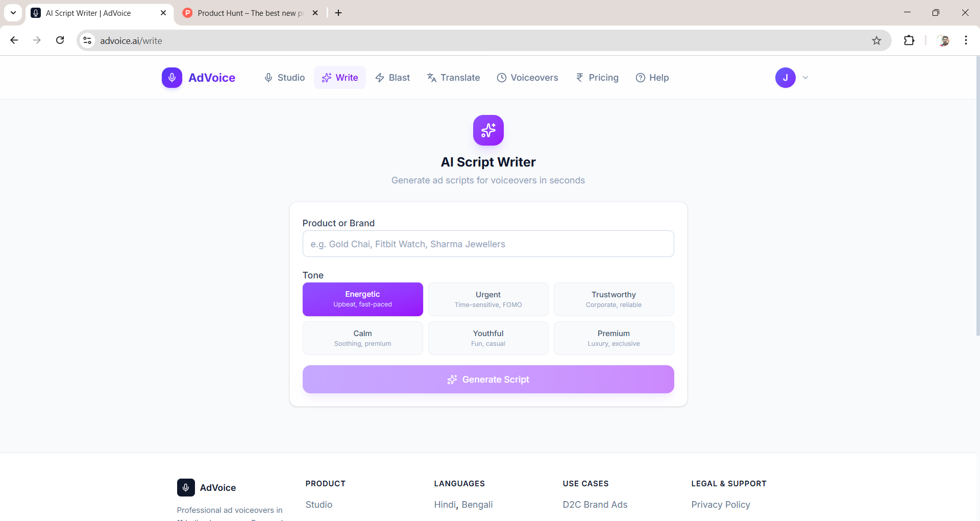
Task: Reload the page with refresh icon
Action: coord(60,40)
